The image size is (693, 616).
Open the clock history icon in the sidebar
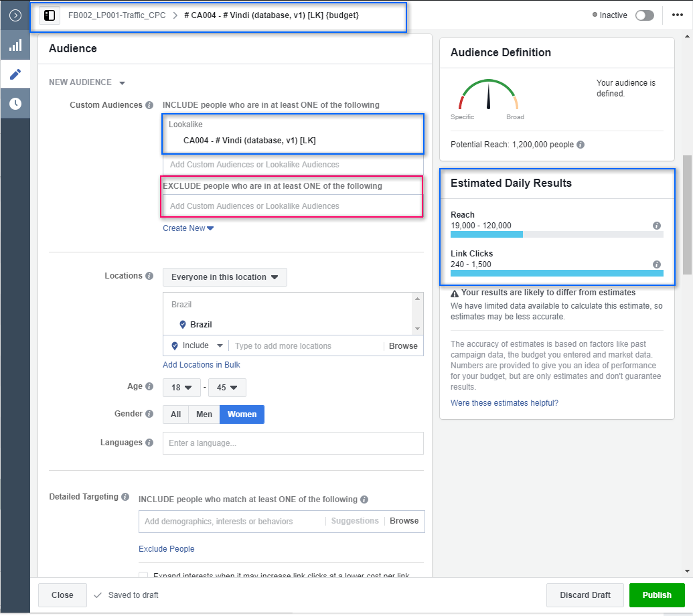coord(15,104)
